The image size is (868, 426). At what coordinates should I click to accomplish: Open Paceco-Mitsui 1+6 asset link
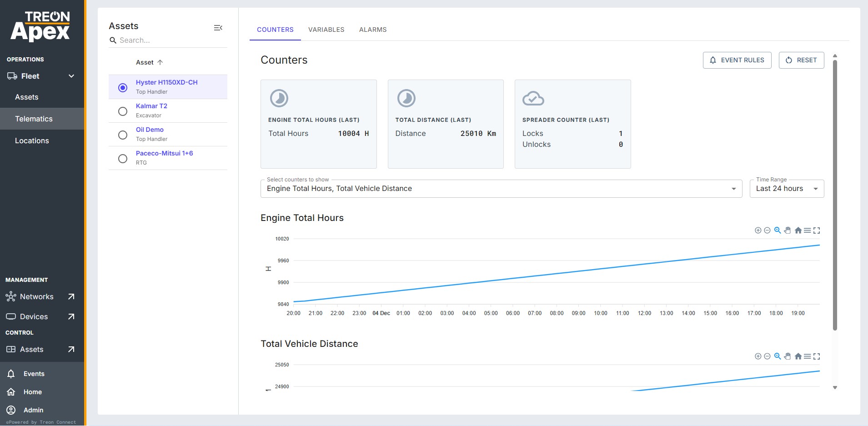164,153
